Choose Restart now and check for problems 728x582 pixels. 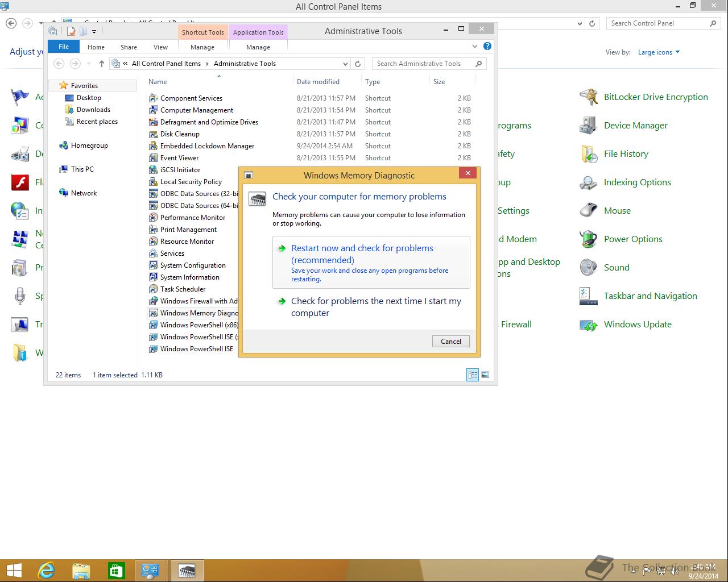[371, 263]
